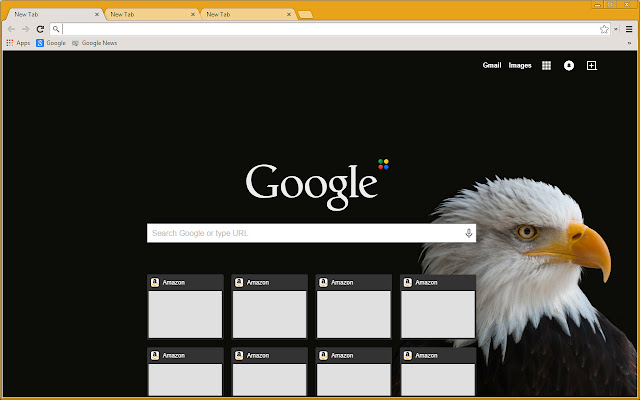Close the first New Tab

97,14
